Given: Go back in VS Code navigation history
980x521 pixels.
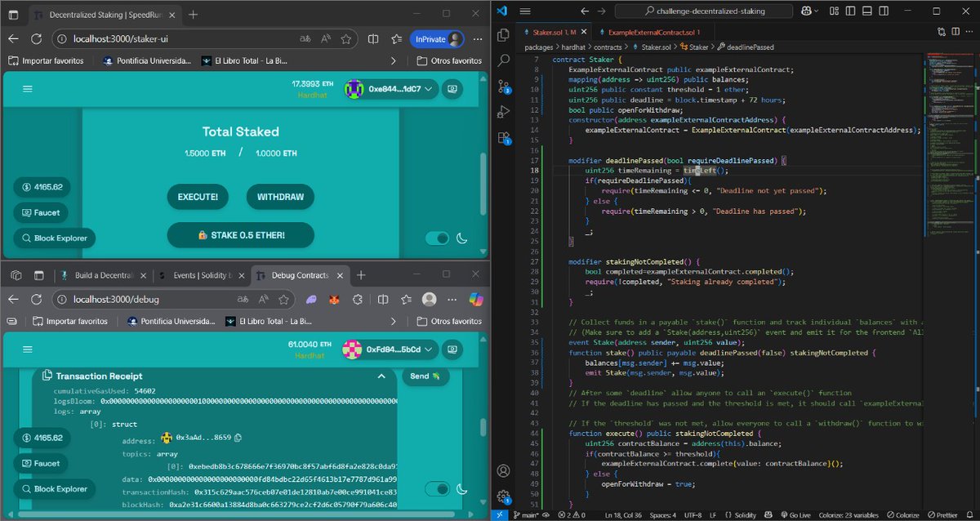Looking at the screenshot, I should tap(584, 11).
